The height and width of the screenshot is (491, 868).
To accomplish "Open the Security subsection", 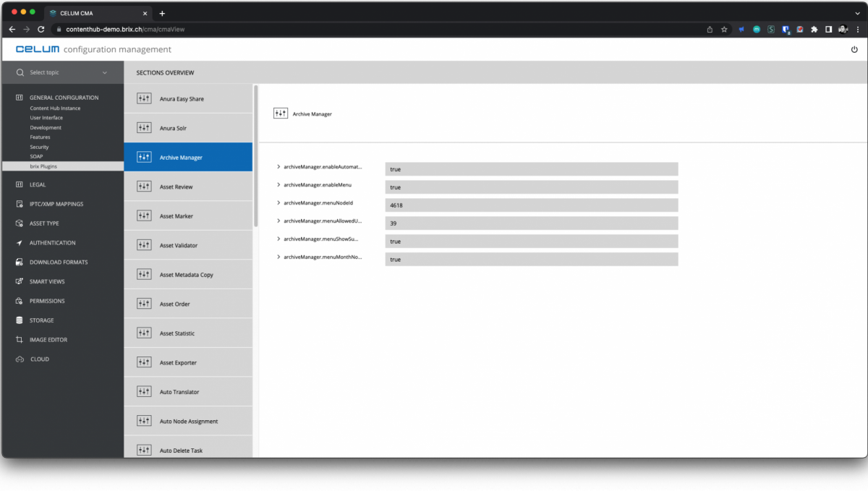I will 39,147.
